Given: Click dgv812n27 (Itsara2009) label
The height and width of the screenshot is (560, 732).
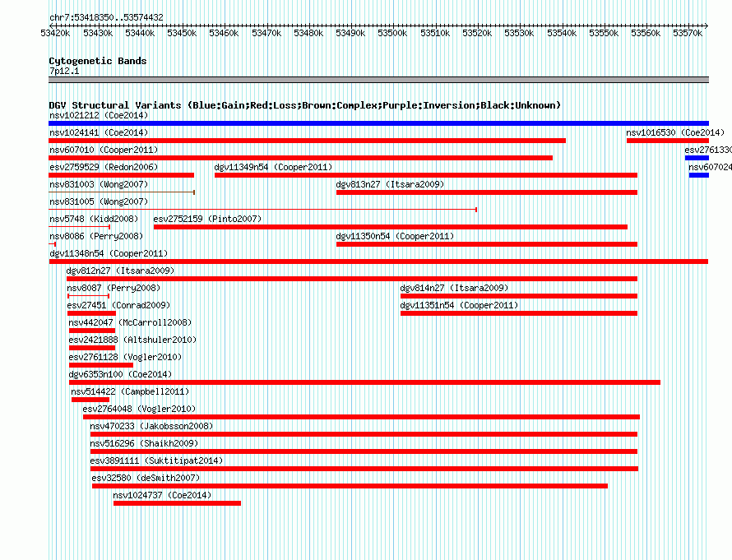Looking at the screenshot, I should tap(120, 271).
